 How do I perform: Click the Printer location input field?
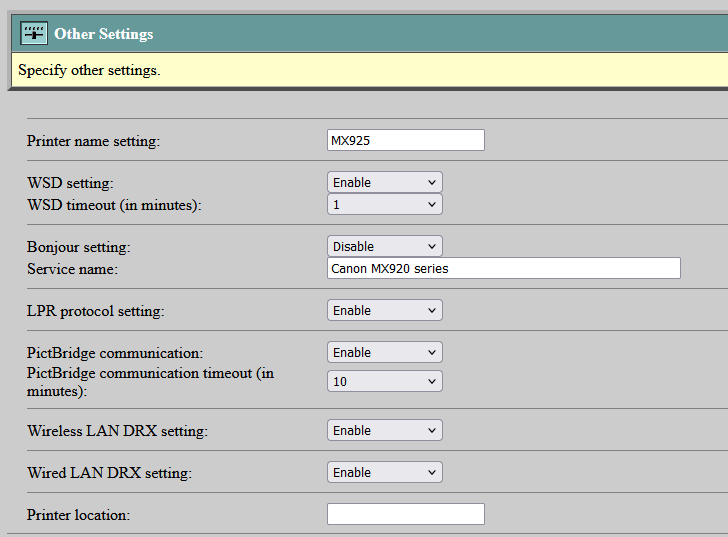coord(405,515)
